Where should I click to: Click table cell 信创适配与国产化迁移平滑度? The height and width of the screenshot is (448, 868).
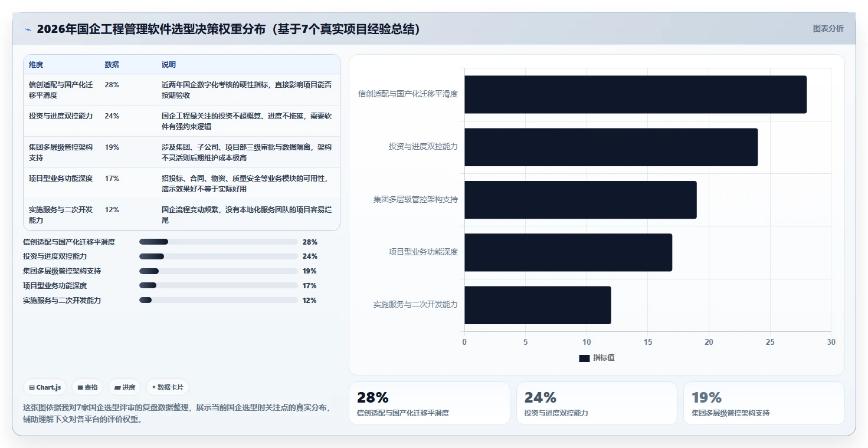pyautogui.click(x=61, y=90)
